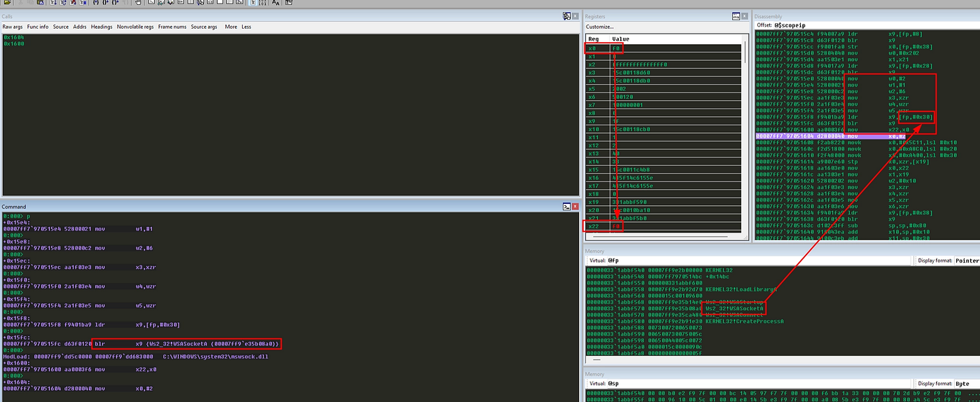The height and width of the screenshot is (402, 980).
Task: Click the Ws2_32!WSASocketA memory entry
Action: (734, 307)
